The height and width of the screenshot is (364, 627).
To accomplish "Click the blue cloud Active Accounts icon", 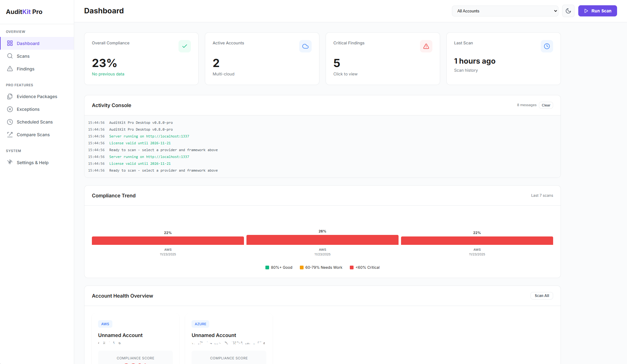I will [x=305, y=46].
